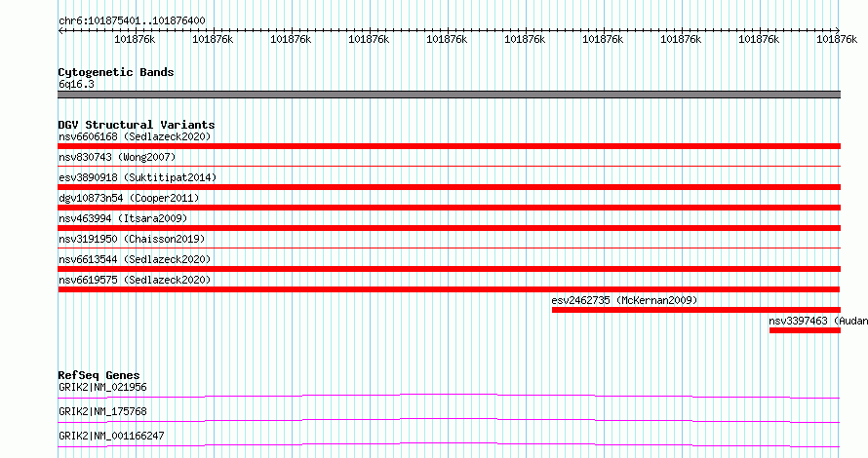
Task: Click the chr6:101875401..101876400 region label
Action: coord(132,20)
